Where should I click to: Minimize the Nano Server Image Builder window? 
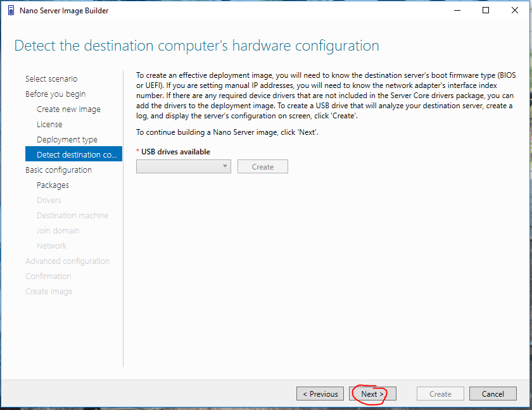point(457,11)
